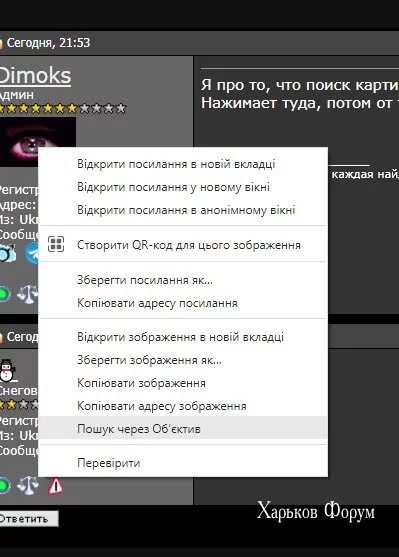Click the QR-code icon in the context menu
Viewport: 399px width, 557px height.
tap(56, 244)
